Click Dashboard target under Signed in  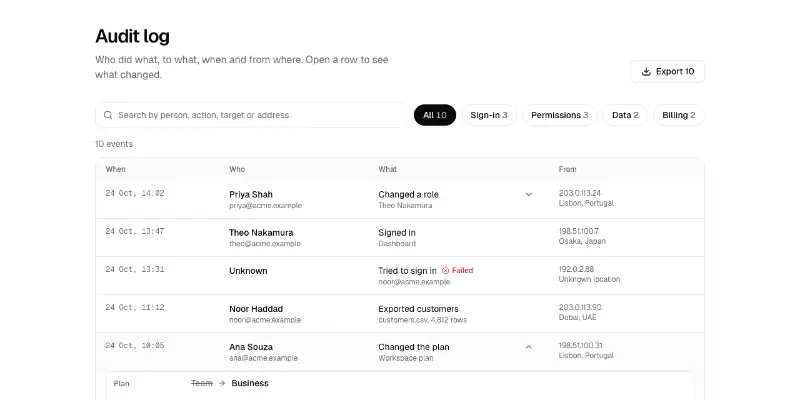coord(397,244)
